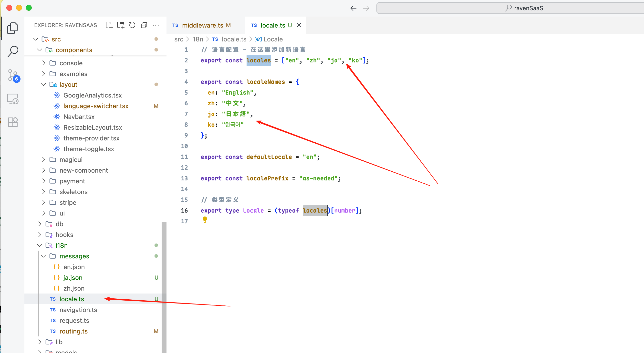Expand the db folder
The width and height of the screenshot is (644, 353).
point(40,224)
